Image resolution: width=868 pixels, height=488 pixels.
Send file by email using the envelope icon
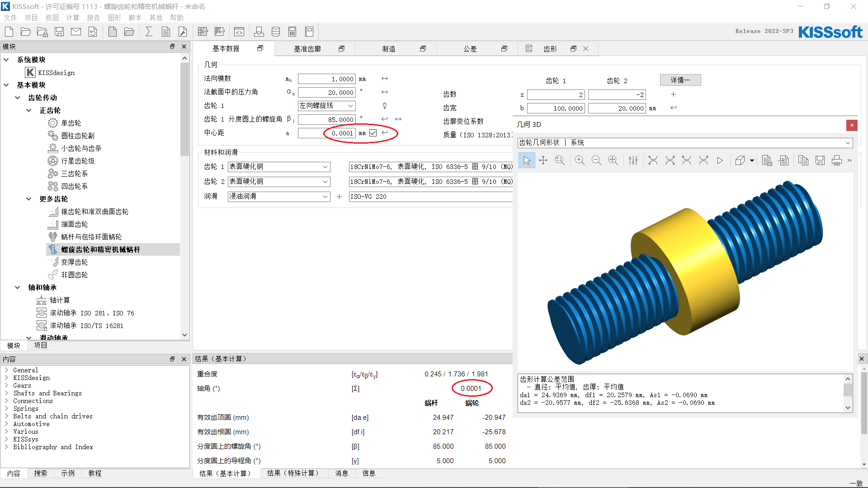pyautogui.click(x=76, y=32)
